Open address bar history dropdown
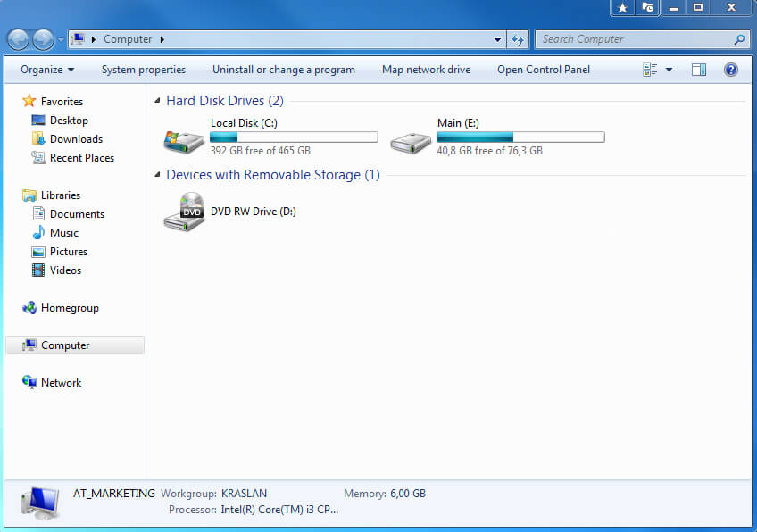 [x=497, y=39]
